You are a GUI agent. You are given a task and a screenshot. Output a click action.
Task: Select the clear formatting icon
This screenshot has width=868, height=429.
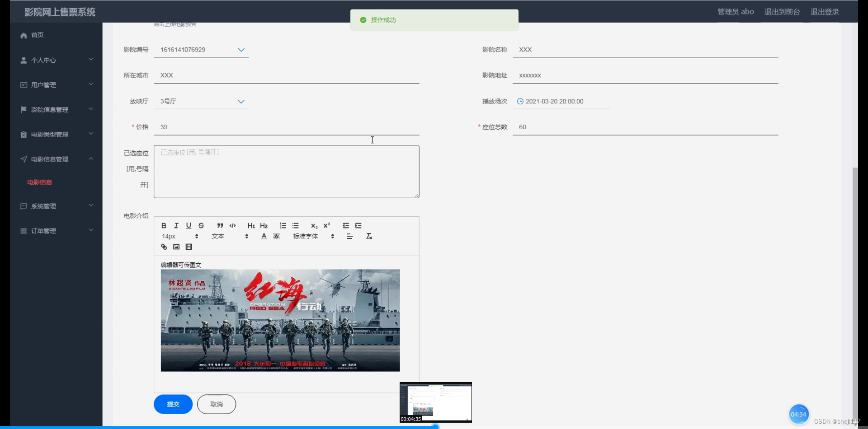click(369, 236)
